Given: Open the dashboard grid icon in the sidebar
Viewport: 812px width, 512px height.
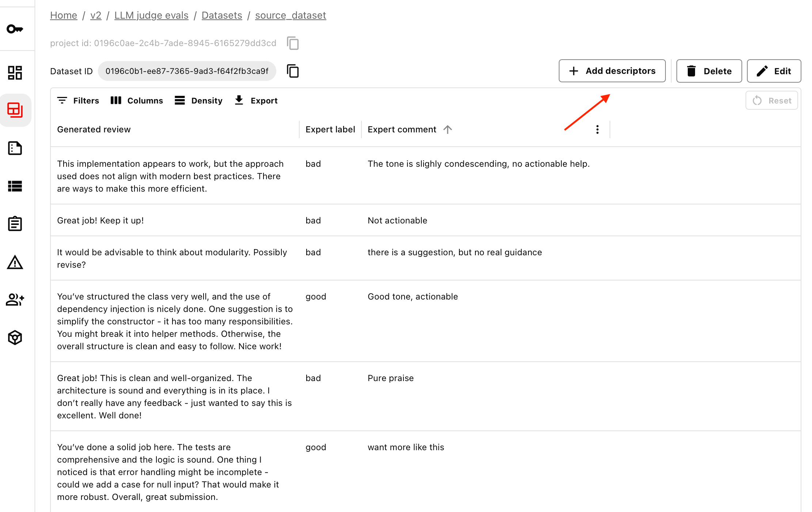Looking at the screenshot, I should point(15,72).
